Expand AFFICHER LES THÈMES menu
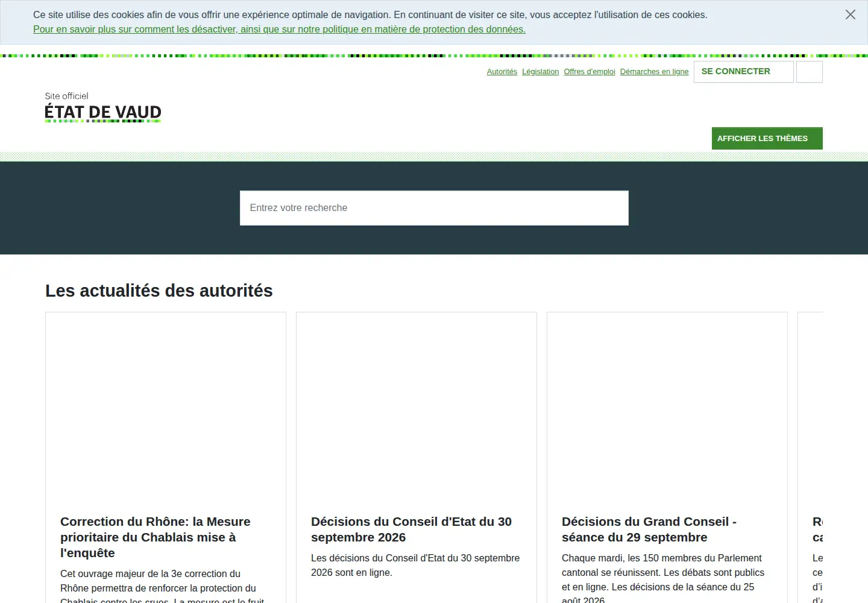 click(x=767, y=138)
